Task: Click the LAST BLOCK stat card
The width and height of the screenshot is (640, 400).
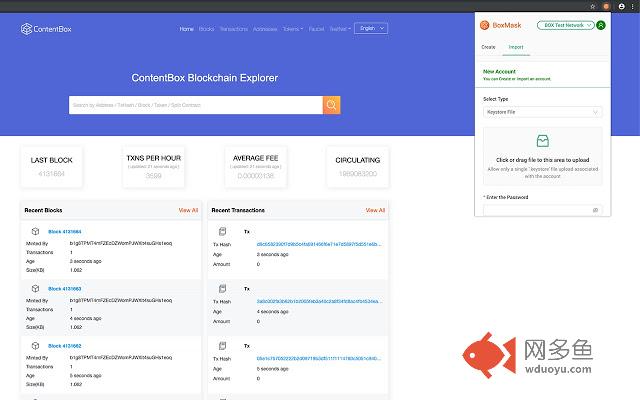Action: pos(51,167)
